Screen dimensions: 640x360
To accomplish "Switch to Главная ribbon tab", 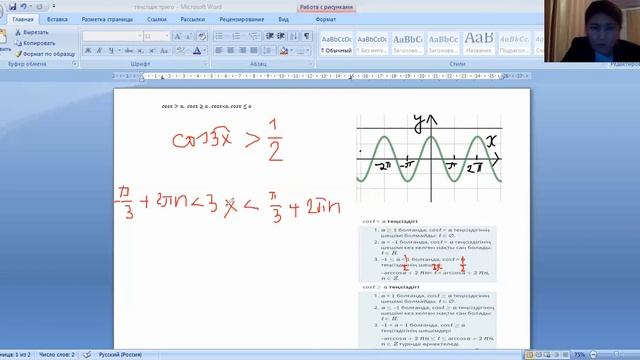I will pyautogui.click(x=23, y=19).
